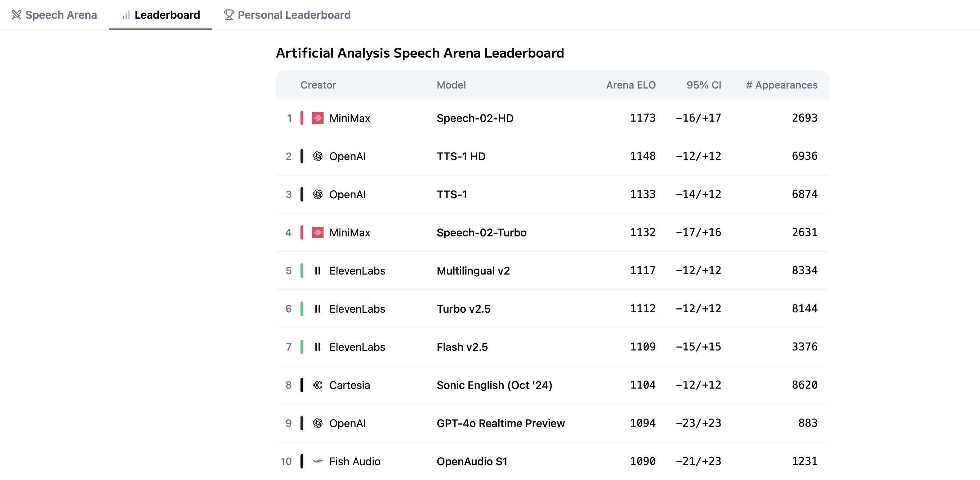Sort by the # Appearances column header
Viewport: 980px width, 480px height.
[781, 85]
